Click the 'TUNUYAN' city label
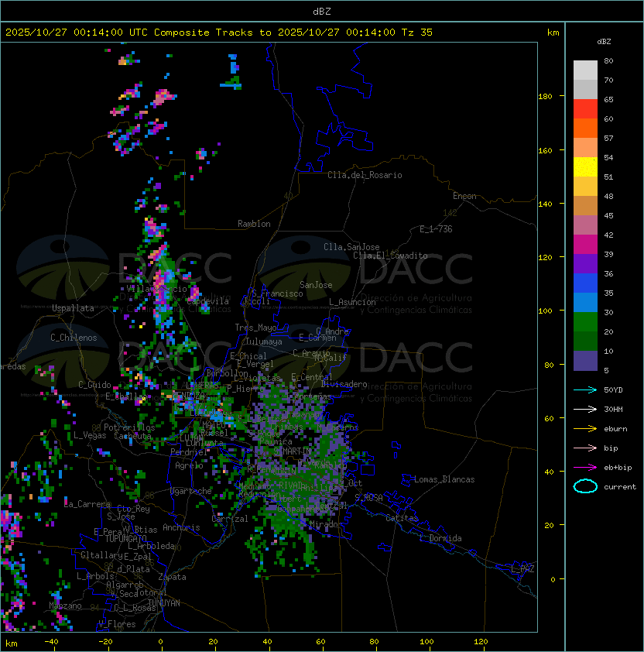 164,603
